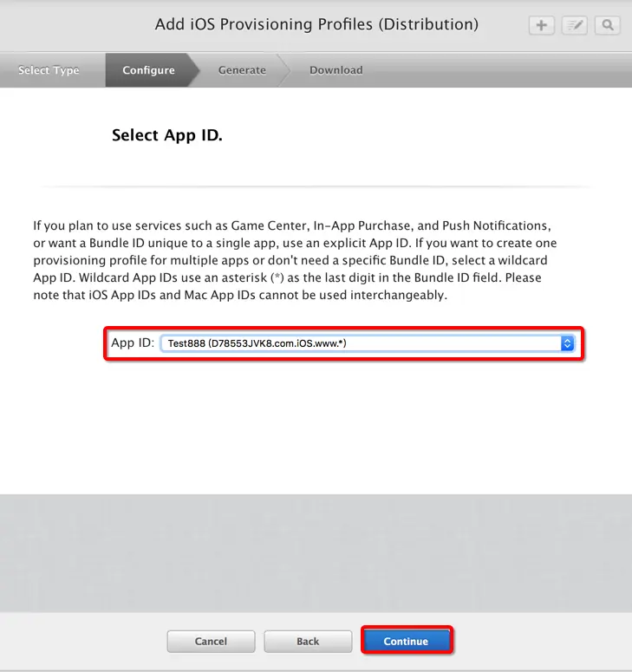The height and width of the screenshot is (672, 632).
Task: Go to the Select Type step
Action: (49, 70)
